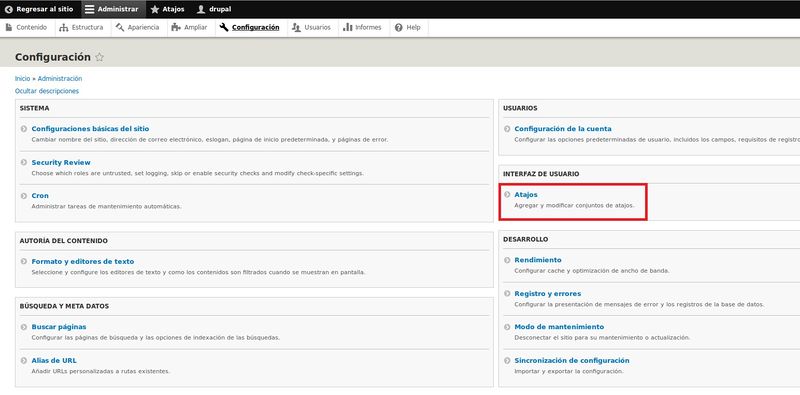Click the SISTEMA section heading

tap(34, 108)
